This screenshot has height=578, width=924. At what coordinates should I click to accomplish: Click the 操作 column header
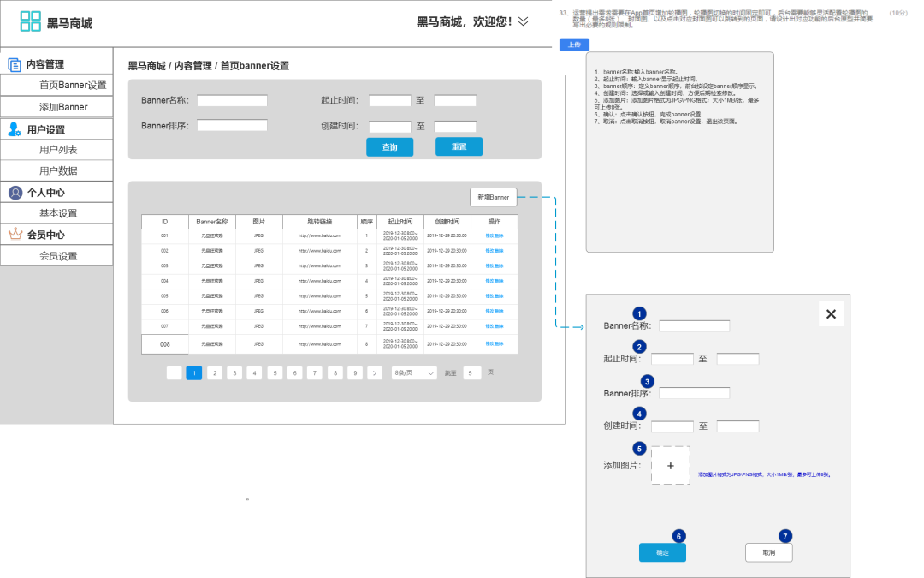pyautogui.click(x=495, y=222)
